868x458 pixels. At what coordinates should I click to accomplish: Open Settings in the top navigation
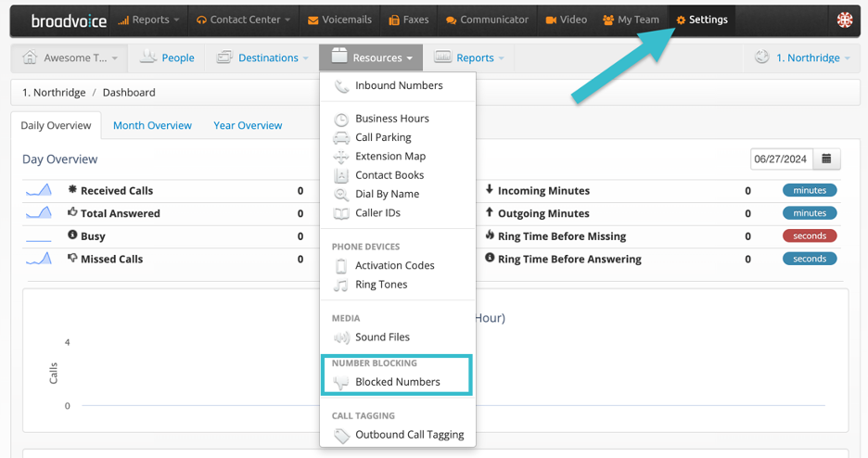(702, 19)
